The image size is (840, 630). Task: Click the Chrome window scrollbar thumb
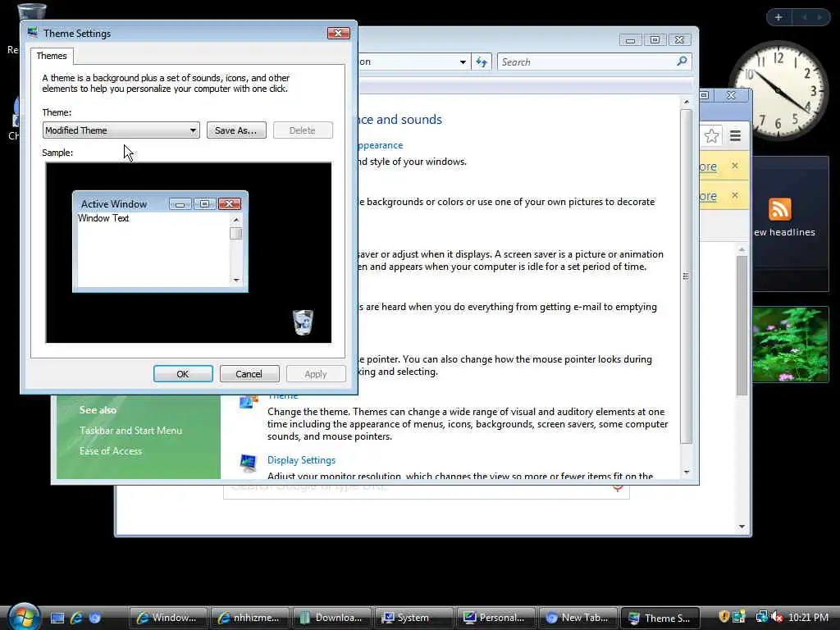click(x=742, y=326)
